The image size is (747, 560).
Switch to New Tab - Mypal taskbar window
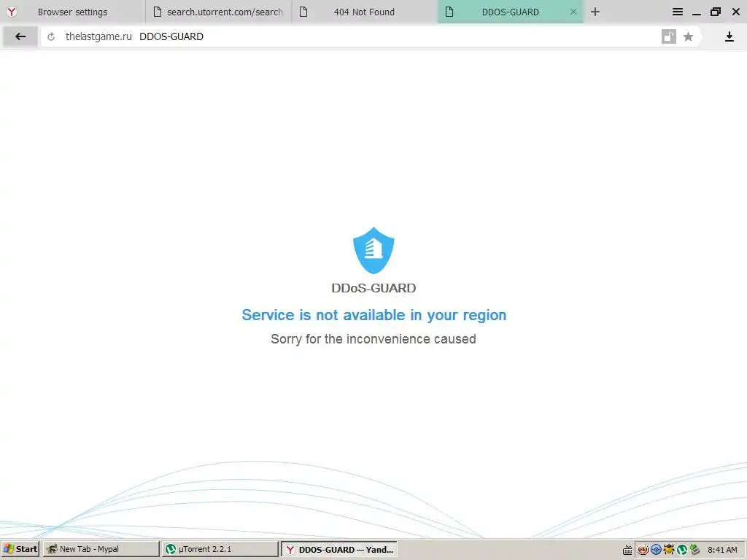pos(101,549)
